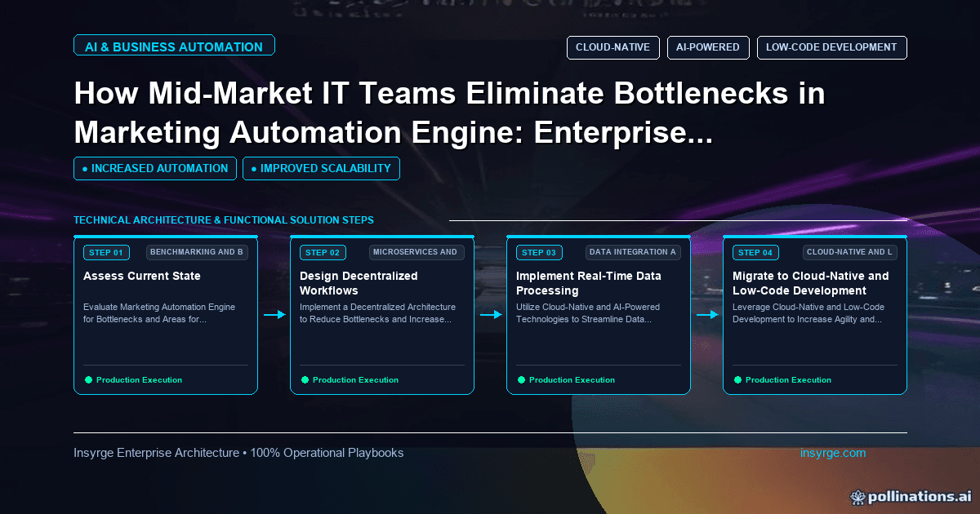Click the headline about Mid-Market IT Teams
980x514 pixels.
click(449, 113)
